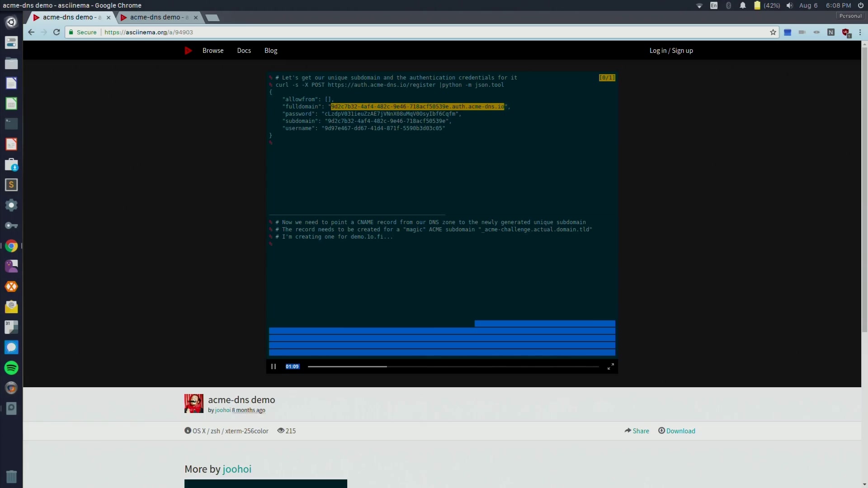Open joohoi link in the More by heading
Viewport: 868px width, 488px height.
pos(237,469)
